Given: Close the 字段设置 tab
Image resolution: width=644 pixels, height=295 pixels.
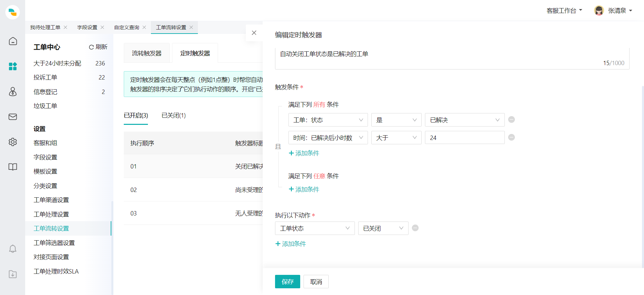Looking at the screenshot, I should [x=102, y=28].
